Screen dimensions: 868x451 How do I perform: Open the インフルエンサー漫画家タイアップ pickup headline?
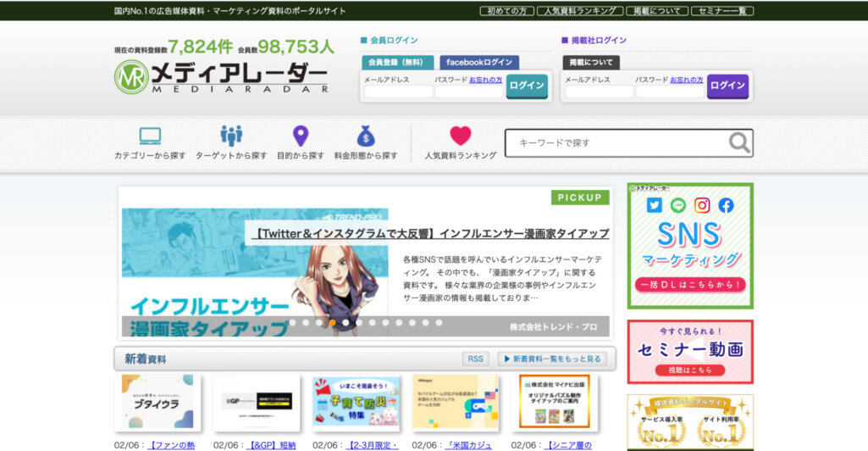[431, 233]
